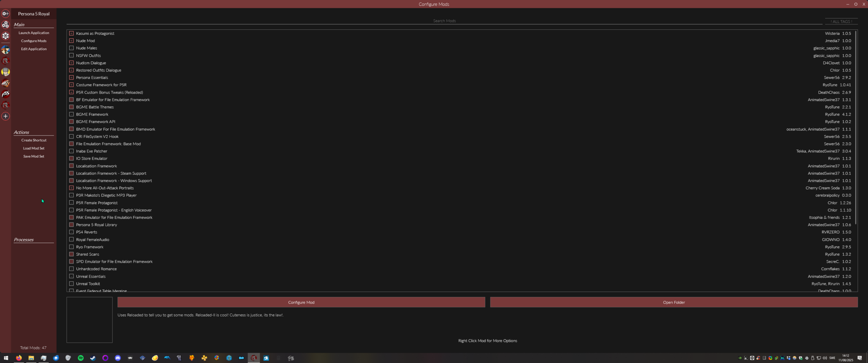Open Spotify from the taskbar
This screenshot has width=868, height=363.
coord(80,358)
